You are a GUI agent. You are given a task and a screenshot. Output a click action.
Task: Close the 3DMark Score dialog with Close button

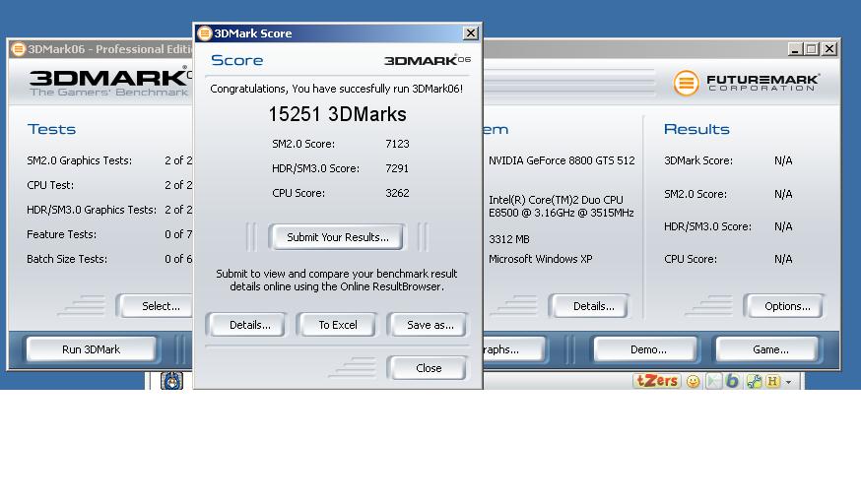pyautogui.click(x=429, y=368)
